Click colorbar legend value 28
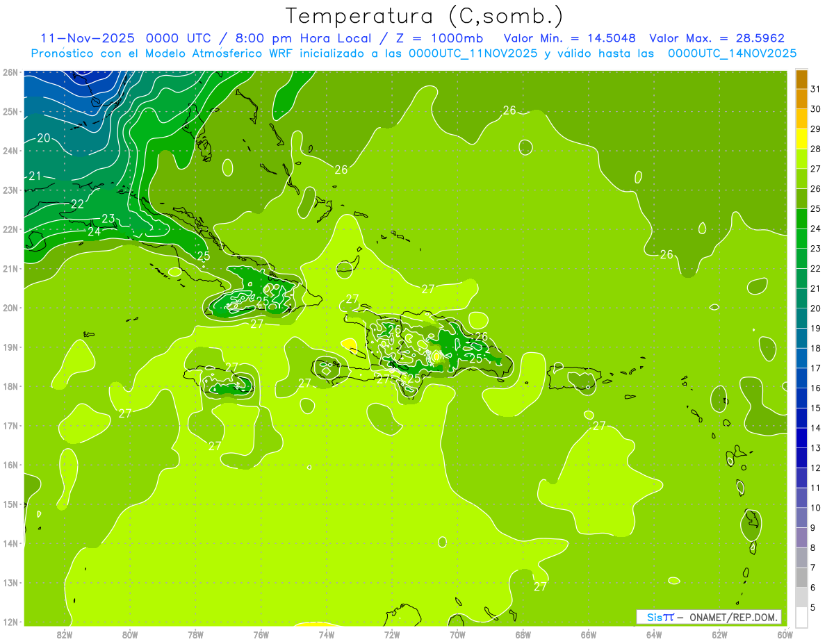 [816, 149]
